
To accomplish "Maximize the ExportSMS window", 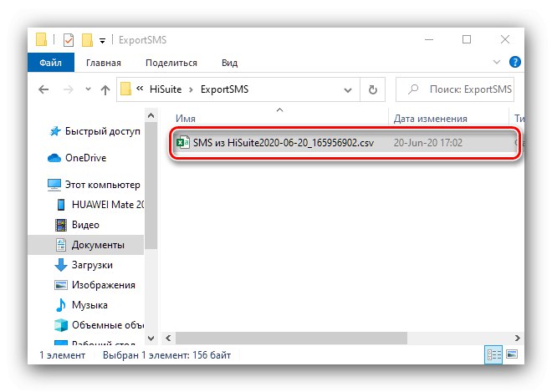I will click(467, 39).
